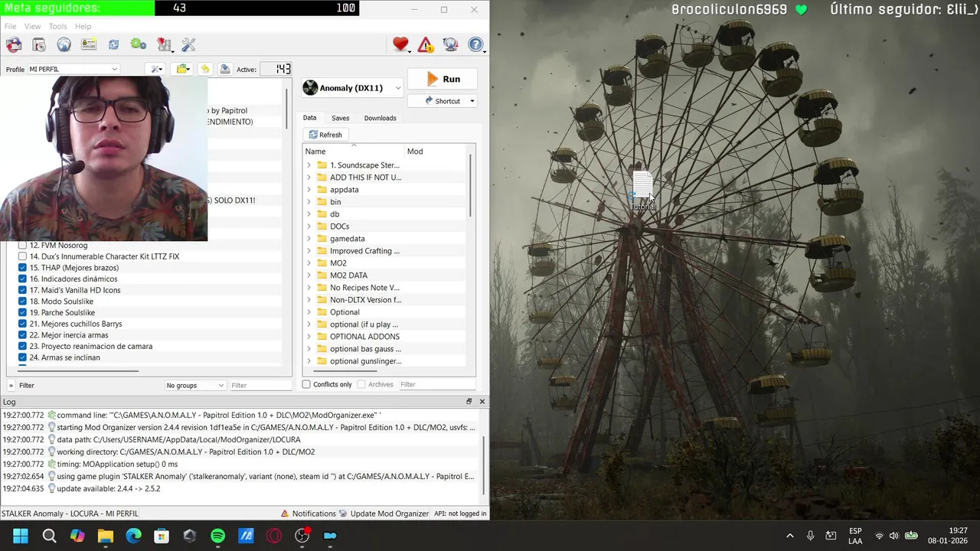The height and width of the screenshot is (551, 980).
Task: Open the Tools puzzle-piece icon
Action: [164, 45]
